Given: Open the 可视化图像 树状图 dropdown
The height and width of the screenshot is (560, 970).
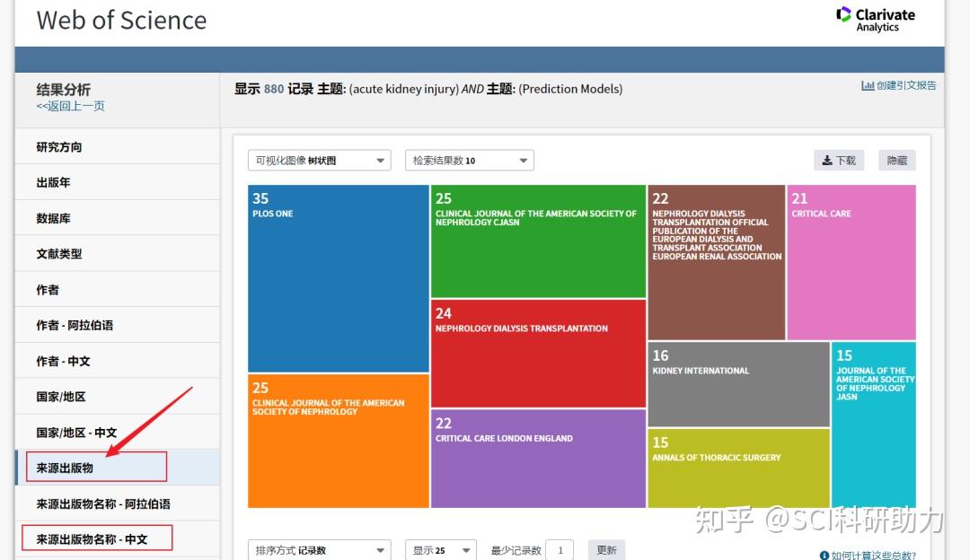Looking at the screenshot, I should click(x=319, y=159).
